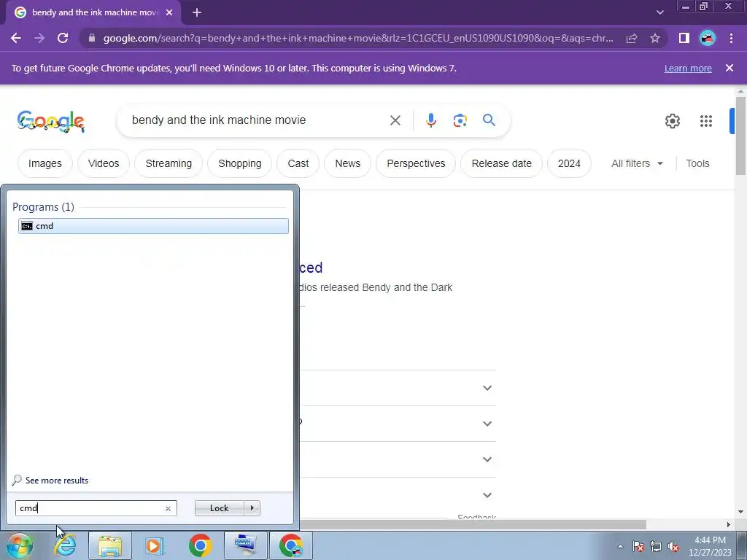Open shutdown options arrow next to Lock
The width and height of the screenshot is (747, 560).
click(252, 508)
